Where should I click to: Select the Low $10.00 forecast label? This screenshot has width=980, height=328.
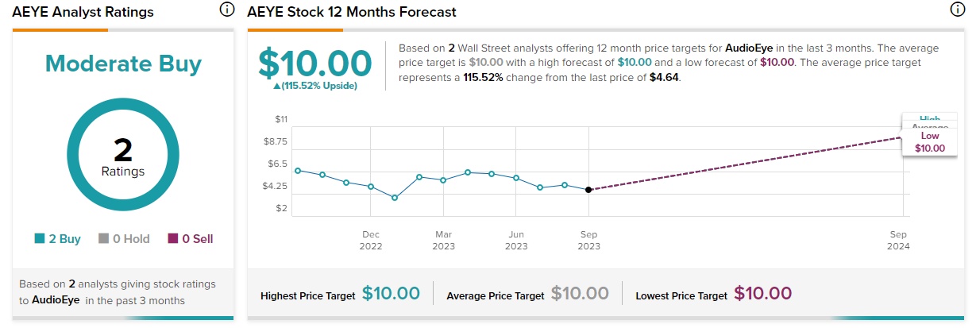[929, 142]
